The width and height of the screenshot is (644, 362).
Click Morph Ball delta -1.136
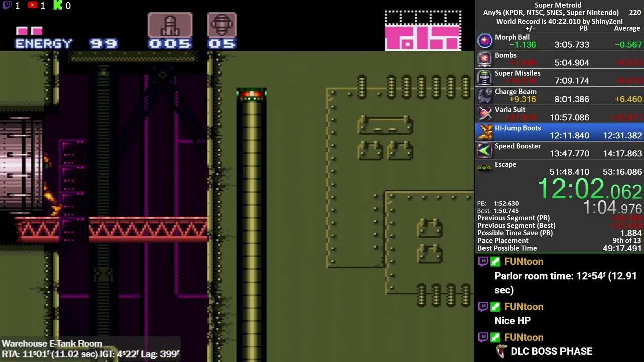522,45
